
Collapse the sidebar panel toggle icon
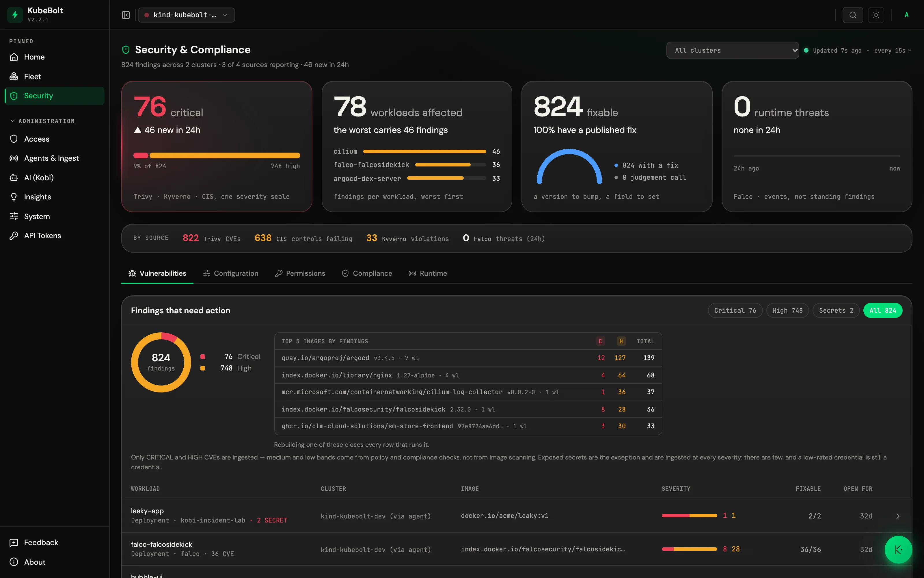click(126, 15)
